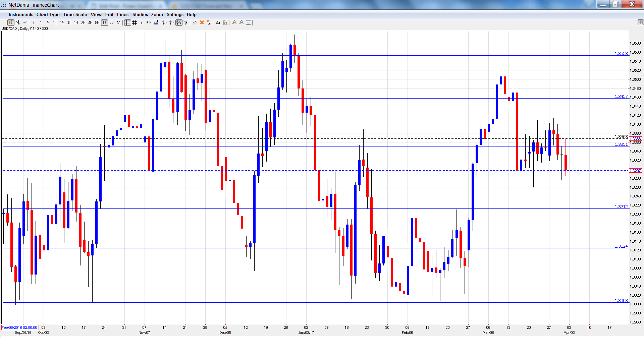Select the candlestick chart type icon
644x362 pixels.
(x=10, y=22)
